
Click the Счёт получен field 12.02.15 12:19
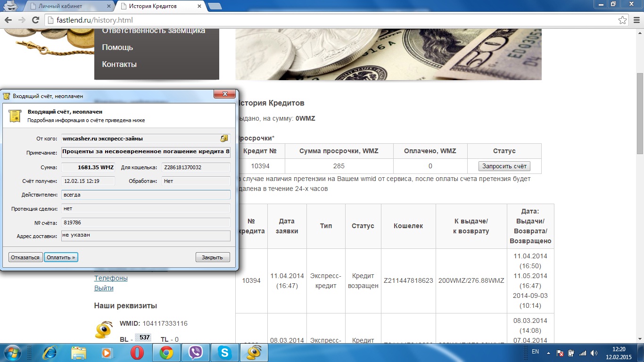pos(88,181)
